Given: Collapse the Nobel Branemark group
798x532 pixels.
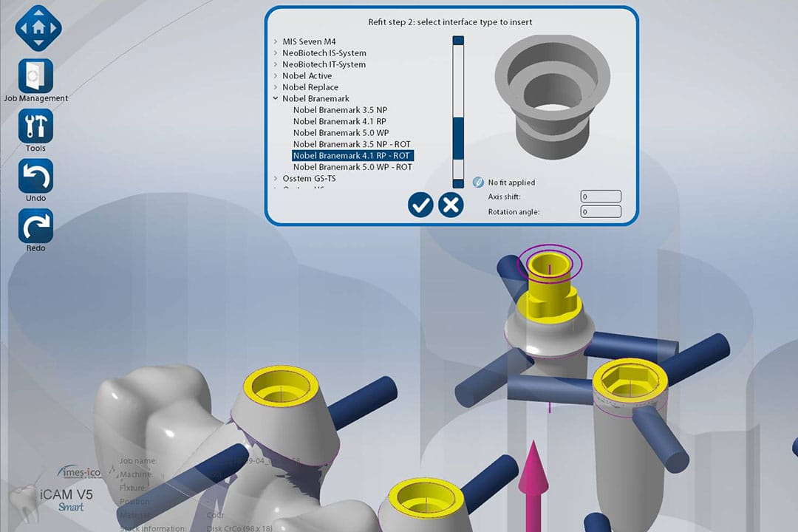Looking at the screenshot, I should [x=276, y=99].
